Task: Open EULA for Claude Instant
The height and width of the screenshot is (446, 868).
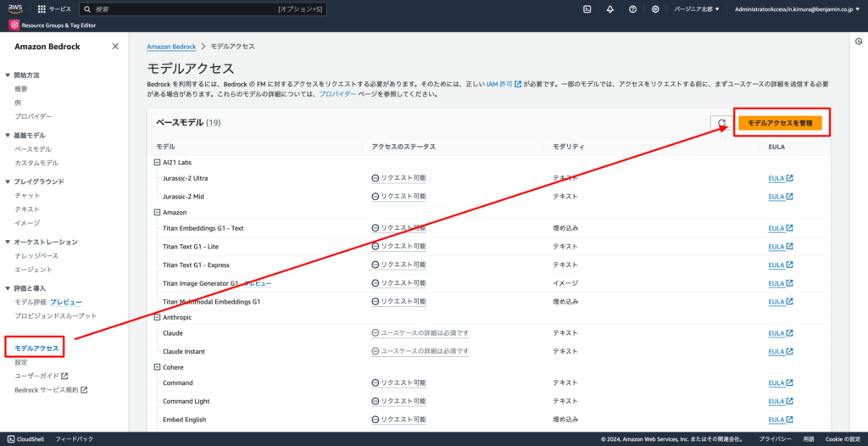Action: point(781,351)
